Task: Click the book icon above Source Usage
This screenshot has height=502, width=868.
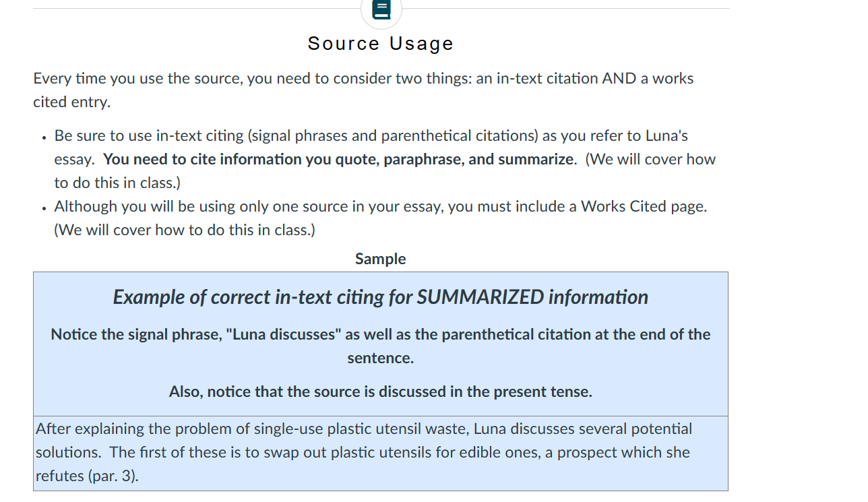Action: 381,9
